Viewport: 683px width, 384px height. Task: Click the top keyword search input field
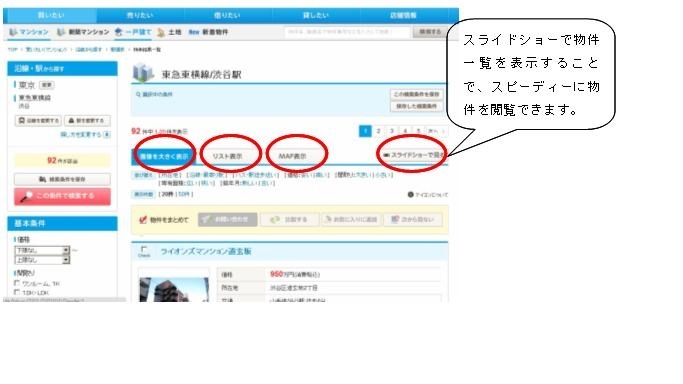(347, 32)
